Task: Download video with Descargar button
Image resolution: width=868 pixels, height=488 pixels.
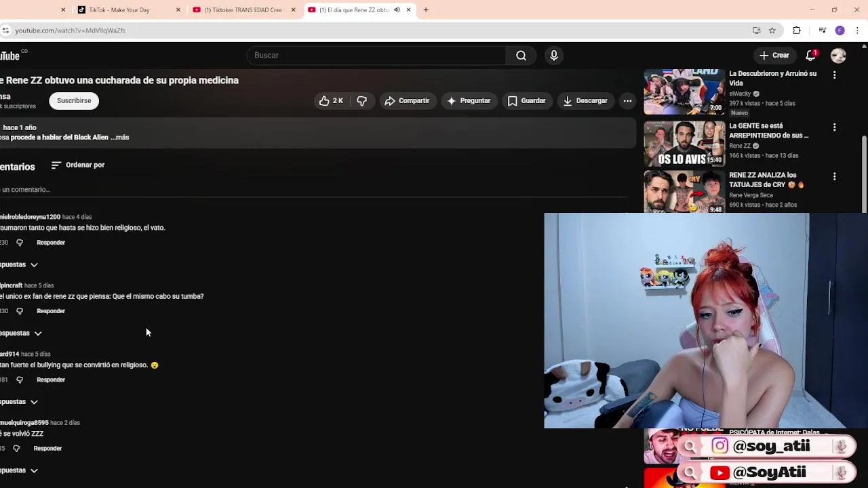Action: click(585, 101)
